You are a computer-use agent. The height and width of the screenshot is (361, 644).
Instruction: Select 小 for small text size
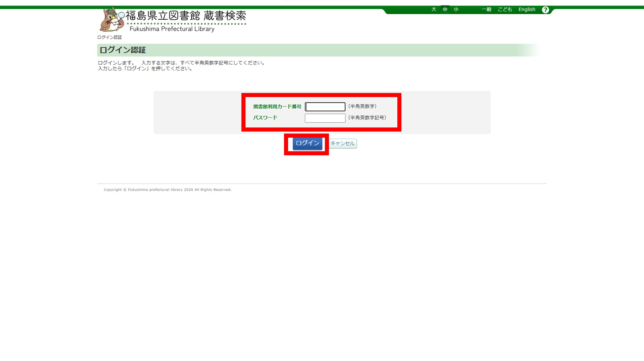(x=456, y=9)
